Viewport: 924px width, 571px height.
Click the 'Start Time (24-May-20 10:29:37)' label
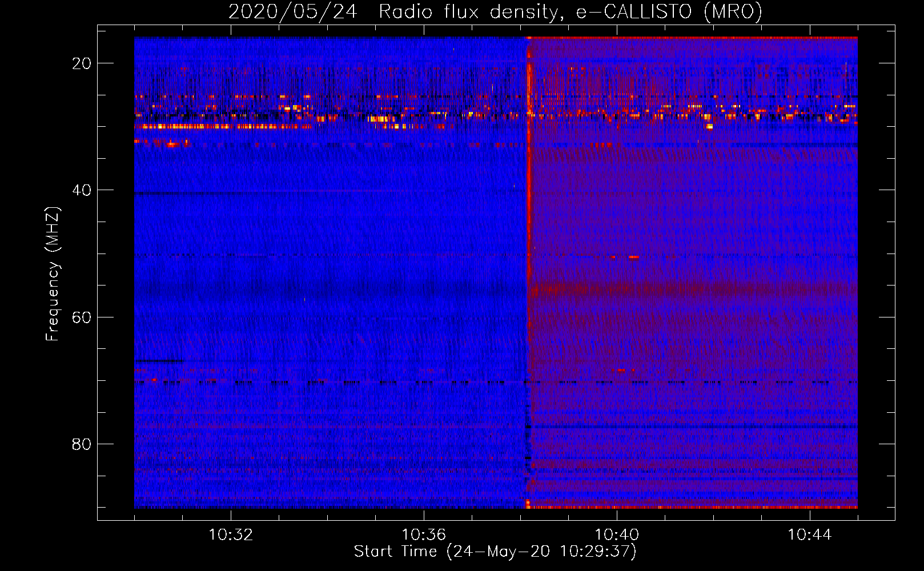pos(495,552)
